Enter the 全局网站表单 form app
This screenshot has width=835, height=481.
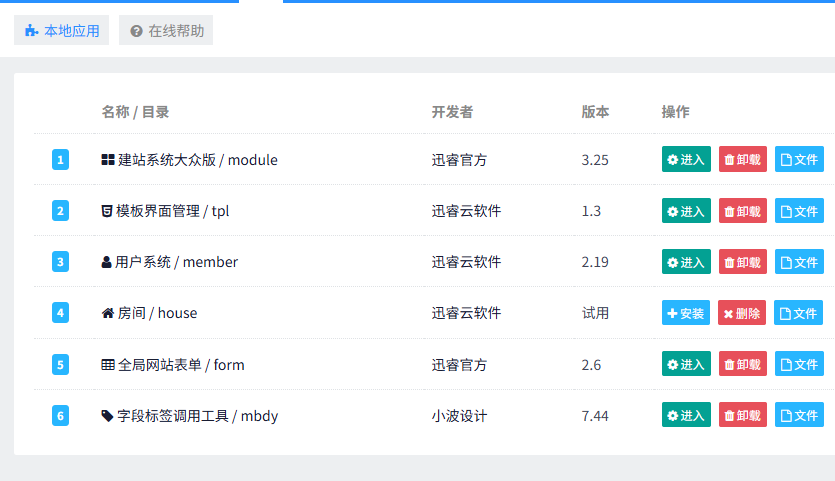coord(686,365)
